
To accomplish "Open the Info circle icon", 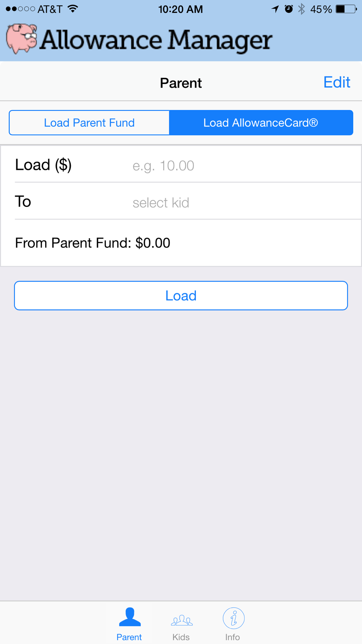I will click(x=233, y=618).
